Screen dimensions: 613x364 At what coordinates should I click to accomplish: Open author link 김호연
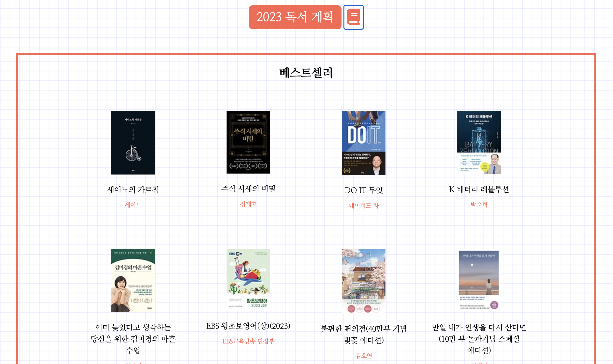pos(364,355)
